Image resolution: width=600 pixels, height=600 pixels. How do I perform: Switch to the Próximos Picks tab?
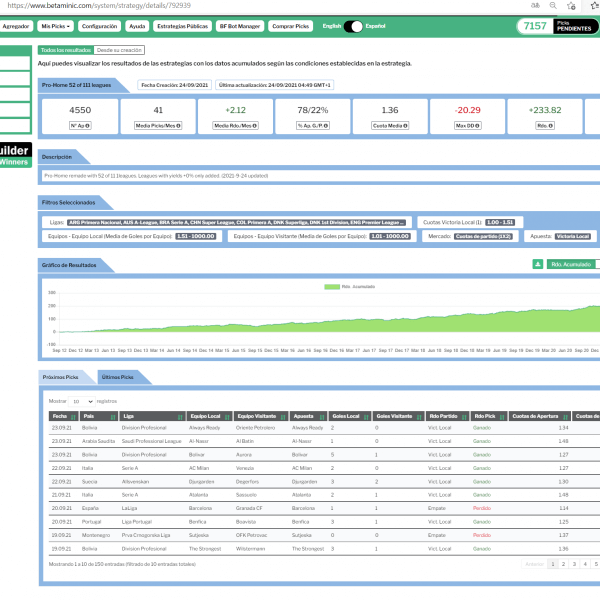tap(60, 377)
